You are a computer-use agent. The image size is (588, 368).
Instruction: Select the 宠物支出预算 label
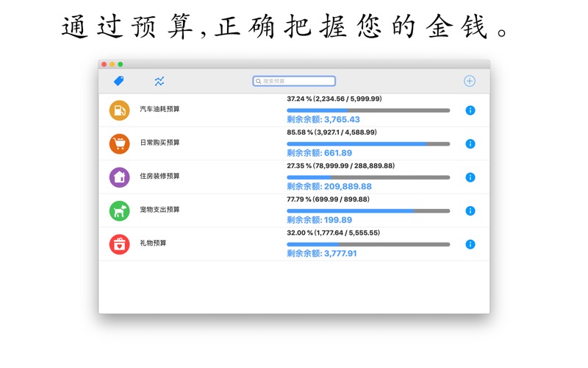(x=159, y=209)
